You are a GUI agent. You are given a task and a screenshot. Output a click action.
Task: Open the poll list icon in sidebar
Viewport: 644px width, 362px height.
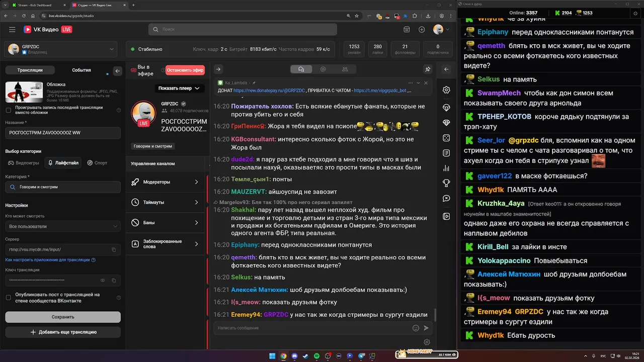point(446,153)
